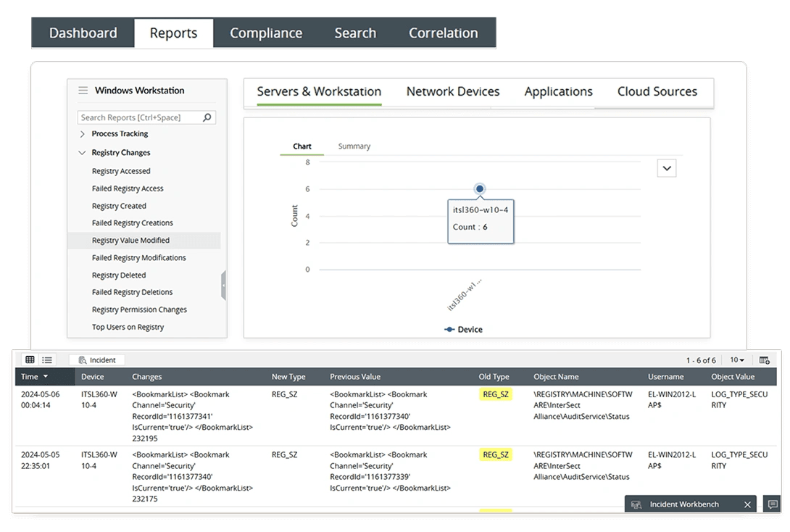Click the magnifier icon in Search Reports
The image size is (790, 532).
click(x=207, y=117)
